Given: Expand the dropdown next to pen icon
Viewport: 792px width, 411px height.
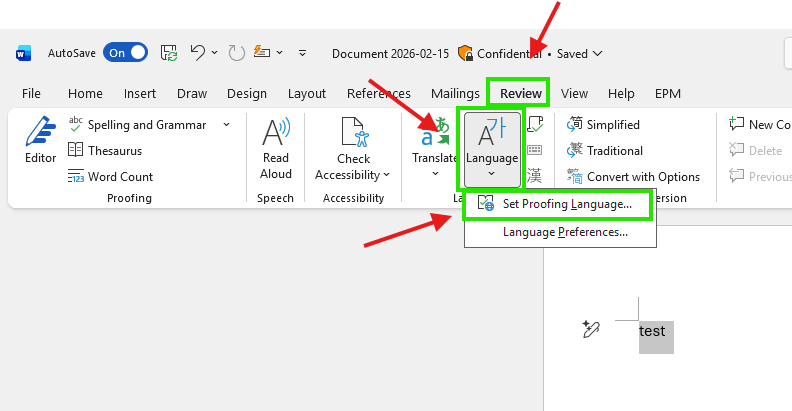Looking at the screenshot, I should pyautogui.click(x=279, y=53).
